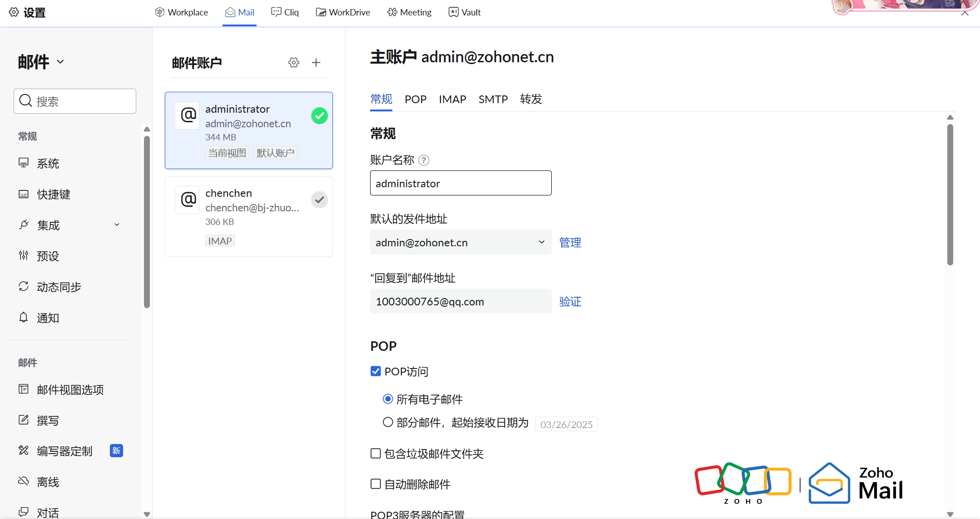
Task: Add a new mail account with plus icon
Action: (316, 63)
